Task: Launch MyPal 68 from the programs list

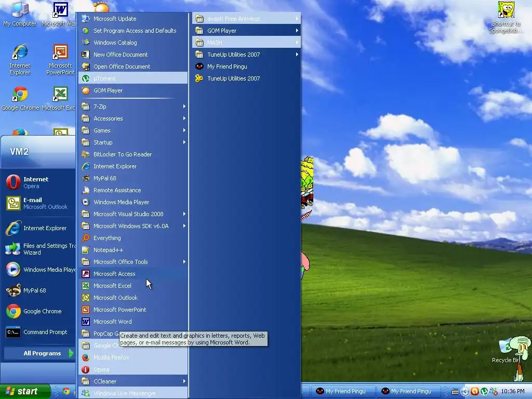Action: [132, 178]
